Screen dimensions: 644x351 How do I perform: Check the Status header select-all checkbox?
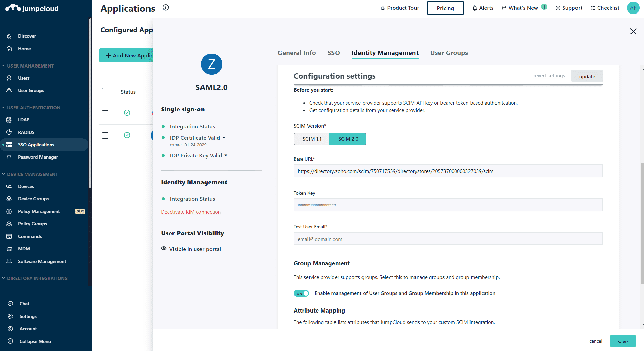point(105,91)
